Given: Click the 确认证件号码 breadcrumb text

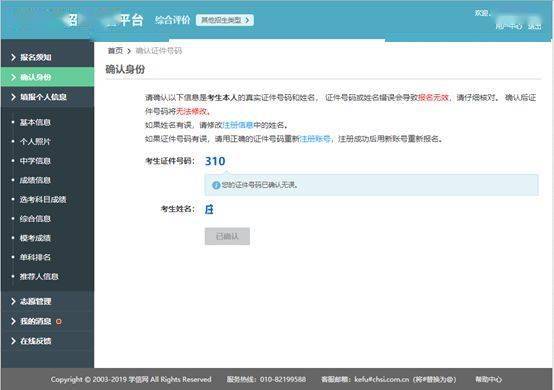Looking at the screenshot, I should tap(159, 51).
